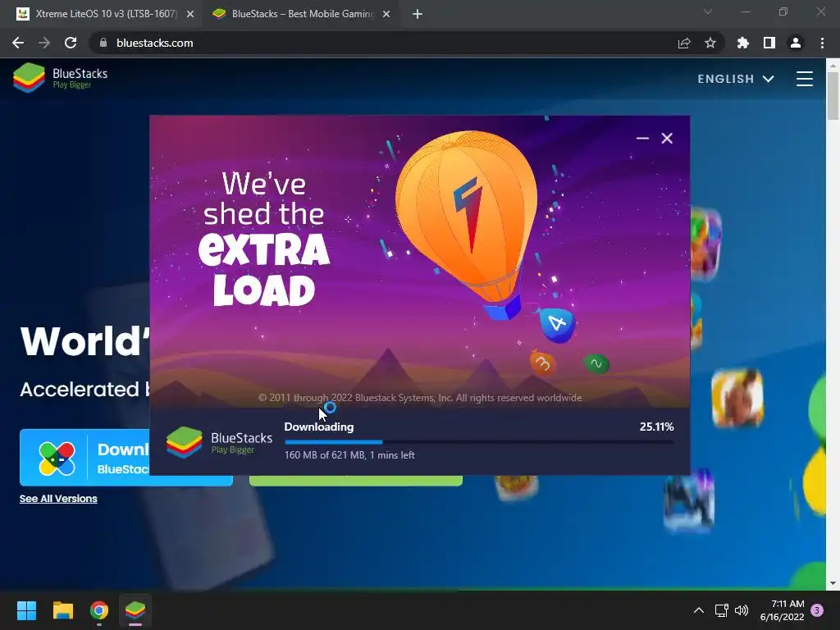Click the installer download progress bar
This screenshot has height=630, width=840.
479,442
